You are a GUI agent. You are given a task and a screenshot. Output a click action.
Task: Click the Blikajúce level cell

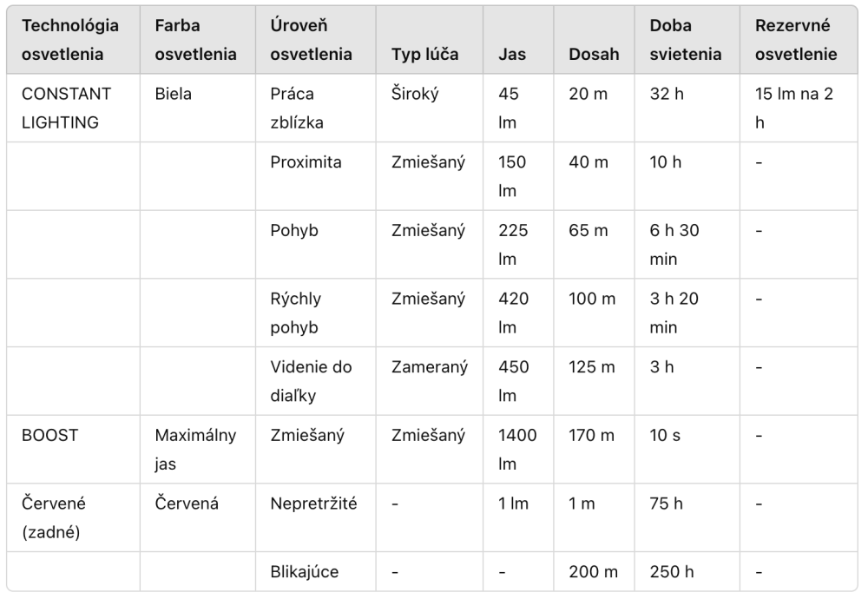pyautogui.click(x=316, y=571)
